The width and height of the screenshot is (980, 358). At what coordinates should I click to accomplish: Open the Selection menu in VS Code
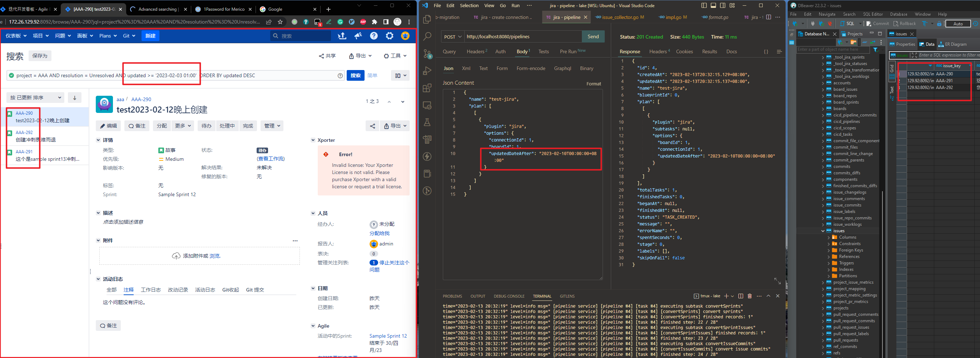[x=469, y=6]
